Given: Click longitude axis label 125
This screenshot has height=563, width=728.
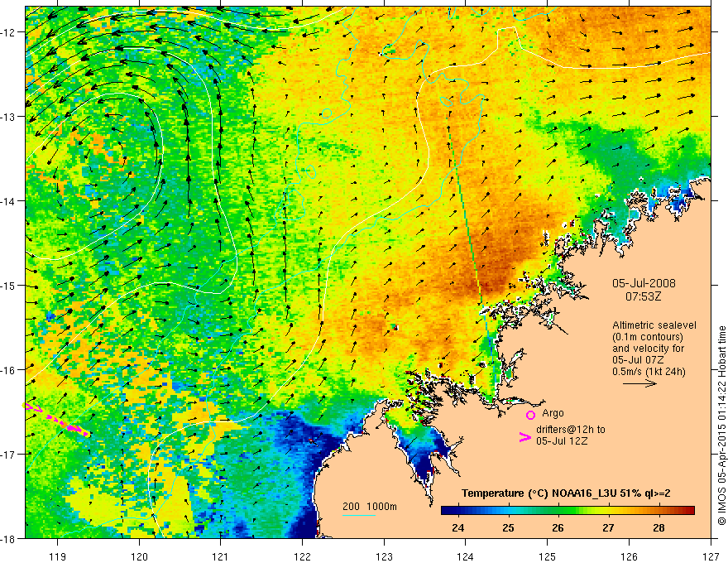Looking at the screenshot, I should (x=548, y=556).
